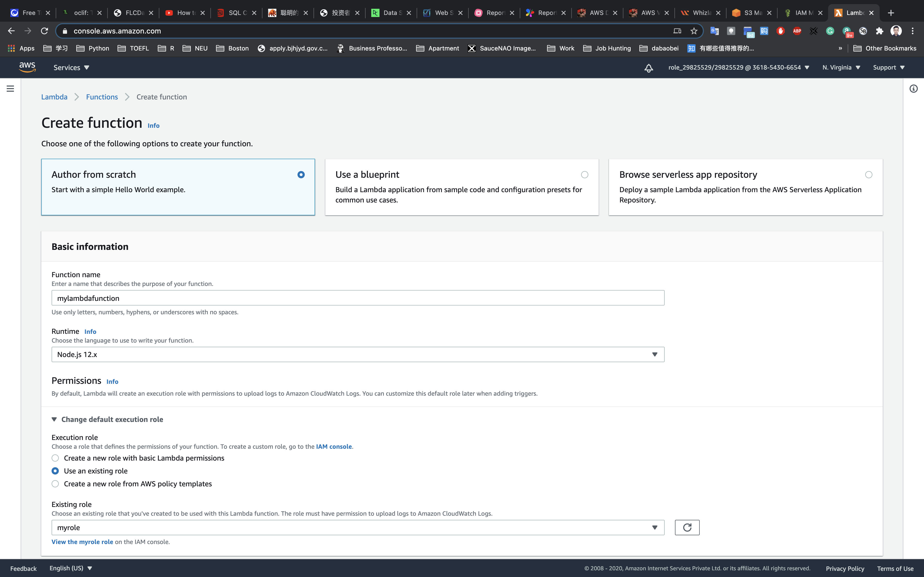Go to Functions breadcrumb link

pos(102,97)
